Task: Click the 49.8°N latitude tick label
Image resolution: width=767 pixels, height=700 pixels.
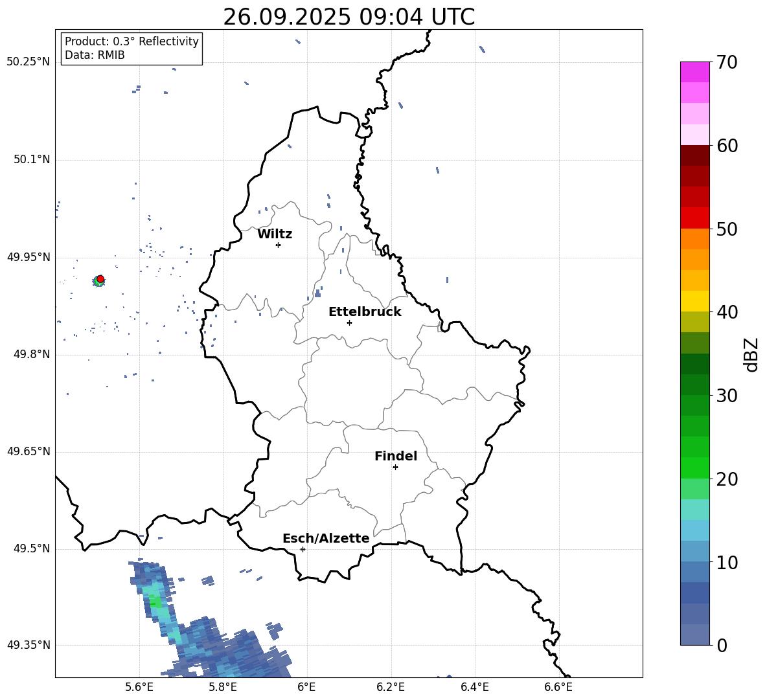Action: 31,354
